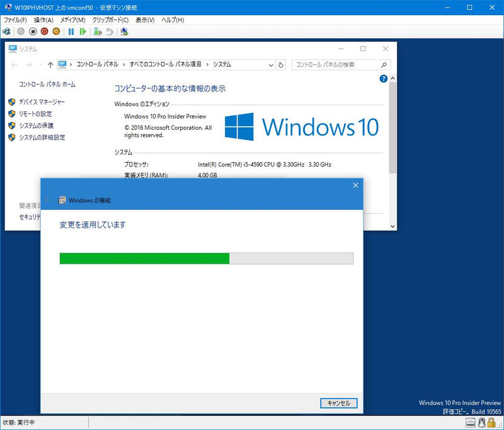Click the キャンセル button
This screenshot has height=430, width=504.
click(339, 403)
